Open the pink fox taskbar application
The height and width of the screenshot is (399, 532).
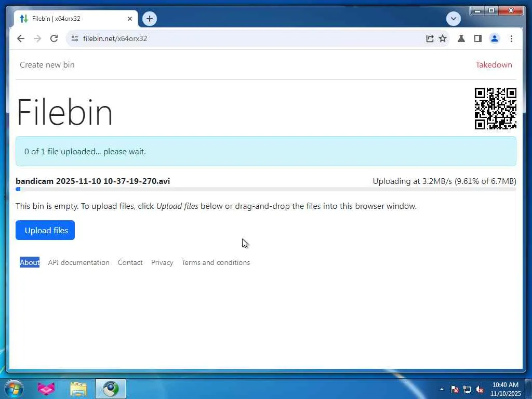(46, 389)
